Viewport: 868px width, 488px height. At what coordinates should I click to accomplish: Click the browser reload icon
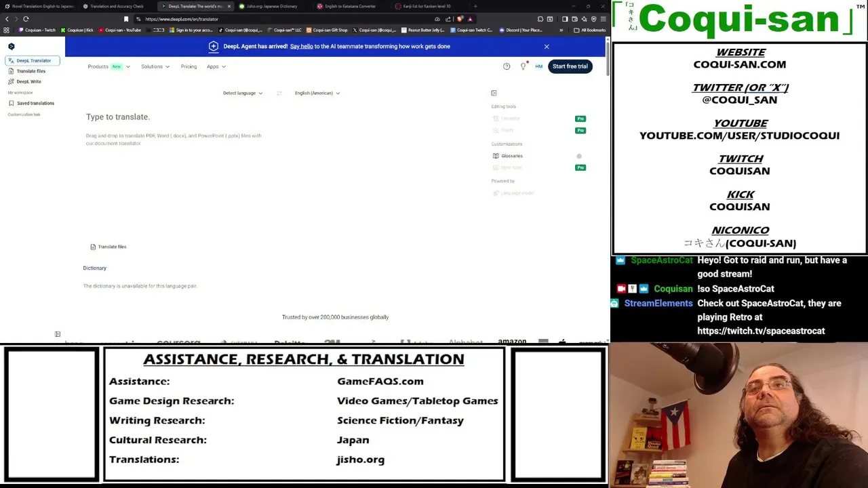[x=26, y=19]
